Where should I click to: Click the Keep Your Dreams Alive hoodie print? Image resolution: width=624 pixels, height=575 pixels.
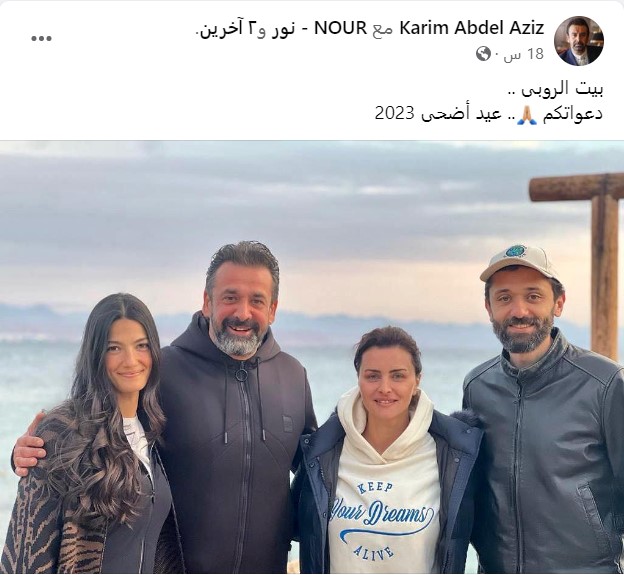tap(382, 519)
